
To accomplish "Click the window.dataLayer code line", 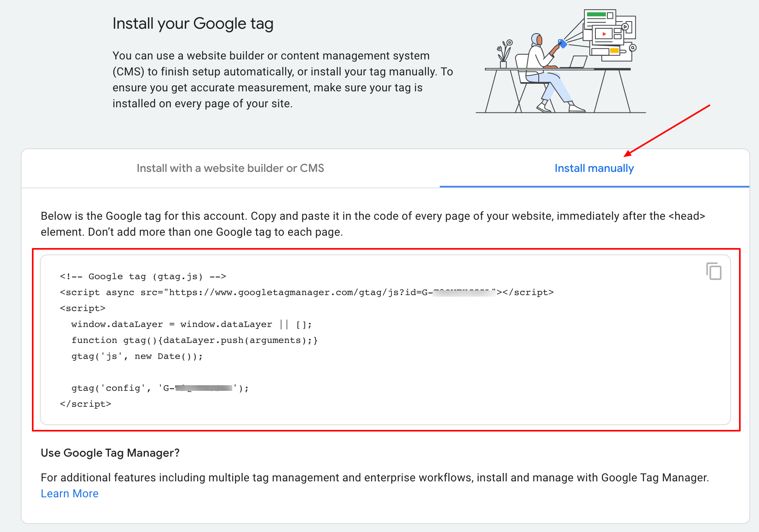I will click(191, 324).
